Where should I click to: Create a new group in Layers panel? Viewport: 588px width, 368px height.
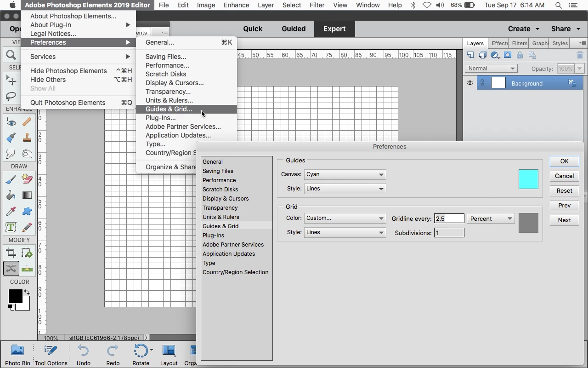(483, 55)
